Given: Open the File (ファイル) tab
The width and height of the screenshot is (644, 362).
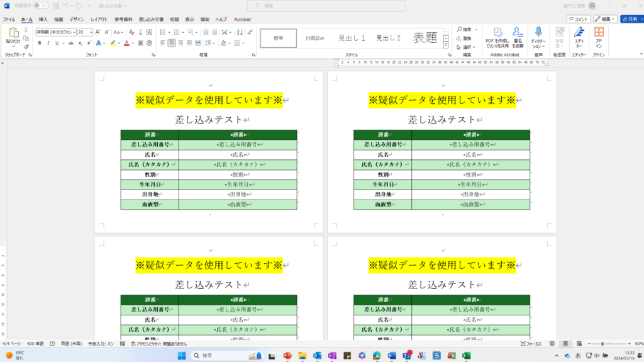Looking at the screenshot, I should pyautogui.click(x=9, y=20).
